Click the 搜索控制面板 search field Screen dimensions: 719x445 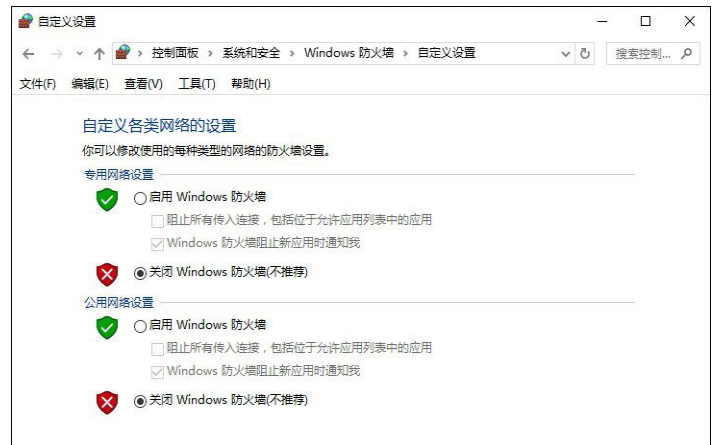641,53
